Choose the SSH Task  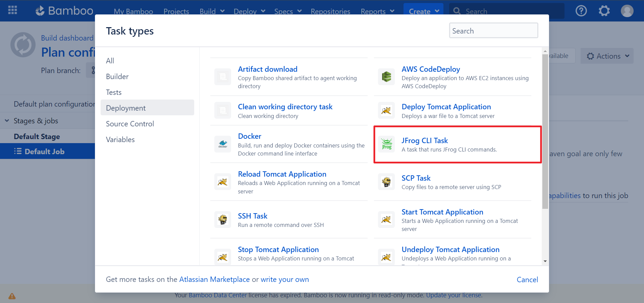tap(253, 216)
